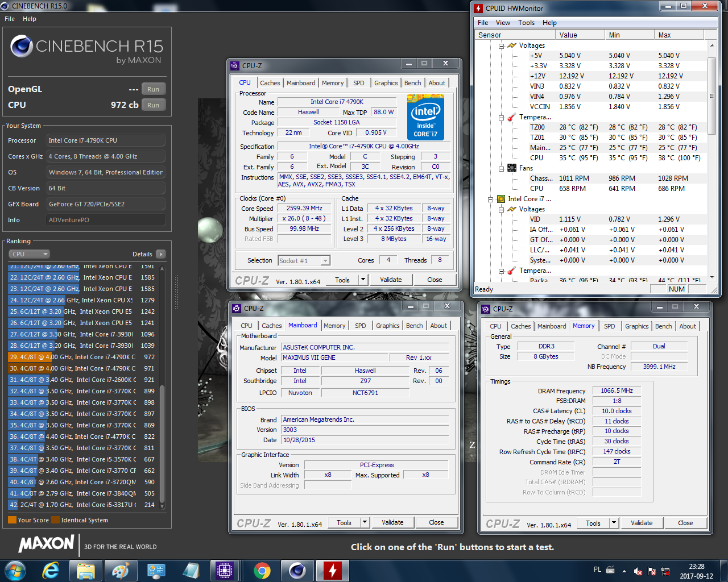Open the Cinebench File menu
The height and width of the screenshot is (582, 728).
(10, 19)
